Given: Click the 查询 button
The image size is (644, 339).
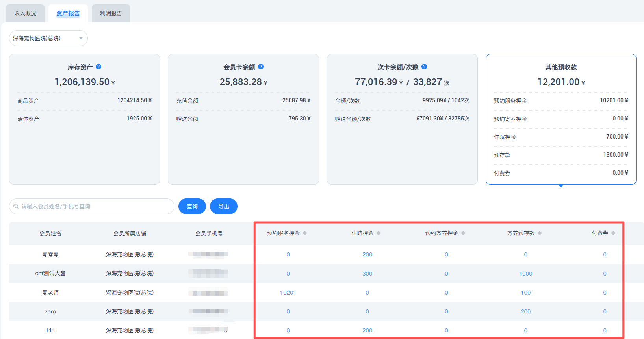Looking at the screenshot, I should point(192,206).
